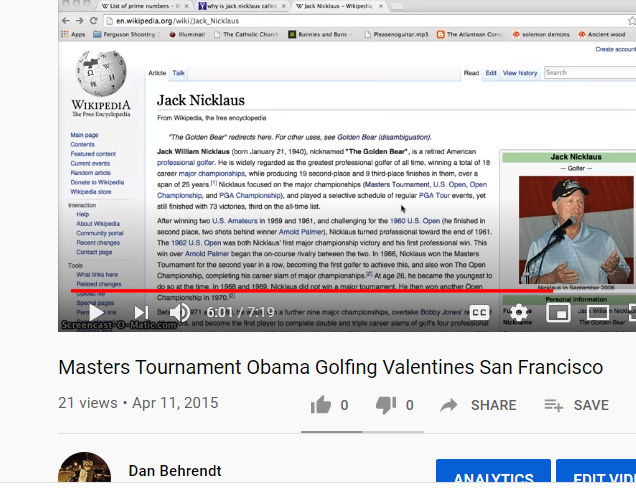Click the share arrow icon
The height and width of the screenshot is (488, 636).
[449, 405]
